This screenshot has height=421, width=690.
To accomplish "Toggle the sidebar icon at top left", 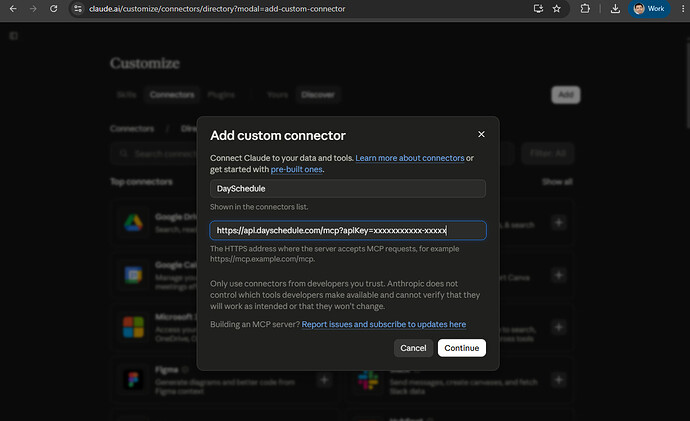I will [14, 36].
